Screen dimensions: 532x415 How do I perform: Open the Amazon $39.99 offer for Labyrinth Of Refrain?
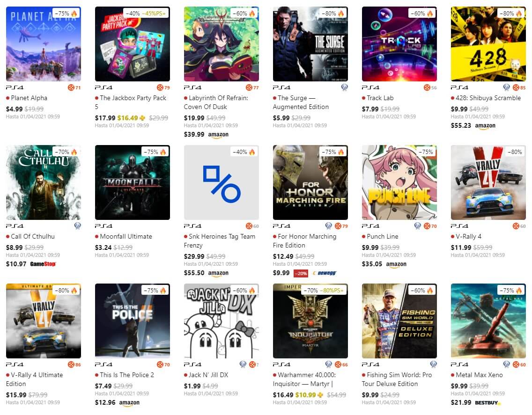[x=206, y=134]
